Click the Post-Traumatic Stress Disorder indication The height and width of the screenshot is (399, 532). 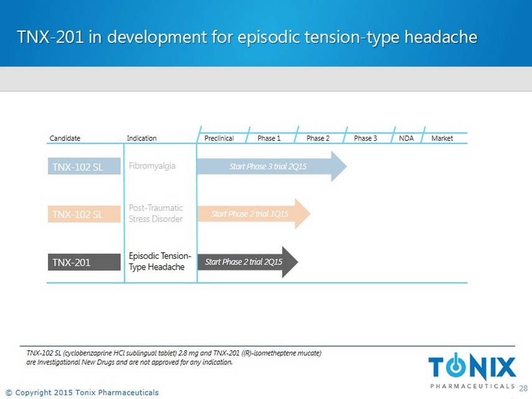[156, 214]
